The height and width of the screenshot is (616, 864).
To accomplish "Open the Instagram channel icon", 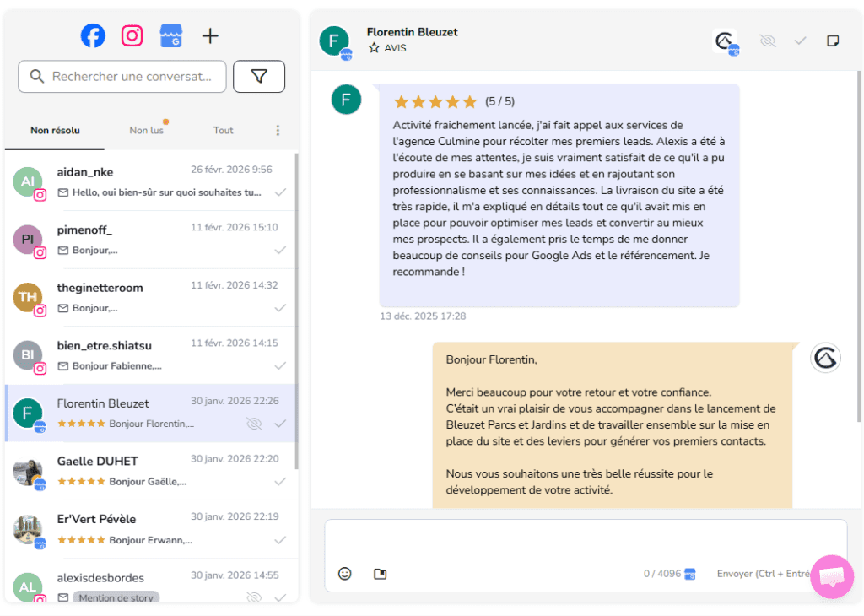I will point(132,35).
